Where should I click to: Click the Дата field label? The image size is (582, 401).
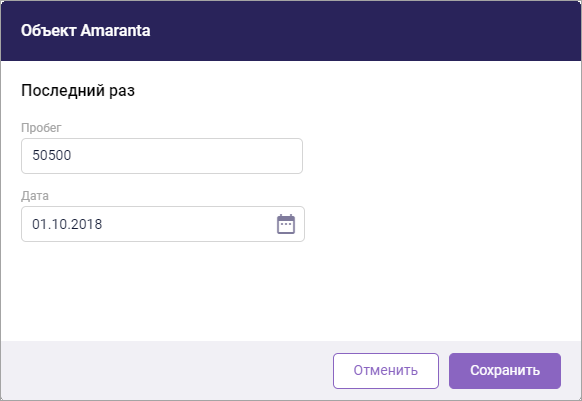pos(35,196)
